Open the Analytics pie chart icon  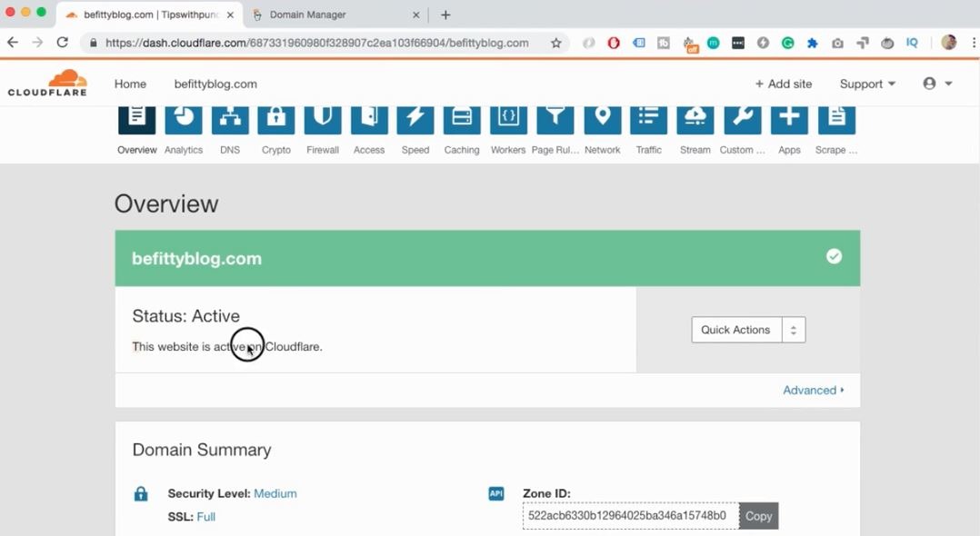184,120
